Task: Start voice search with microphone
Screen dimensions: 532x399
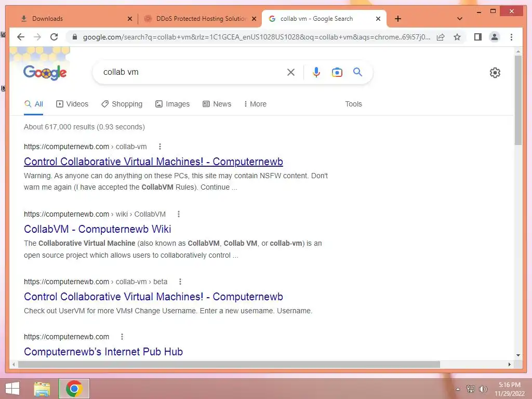Action: click(x=316, y=72)
